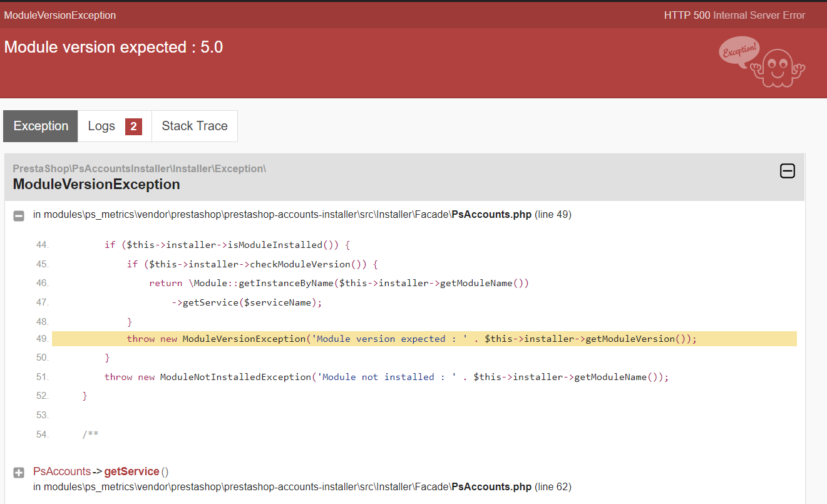Click the ModuleNotInstalledException code line 51

click(x=386, y=377)
